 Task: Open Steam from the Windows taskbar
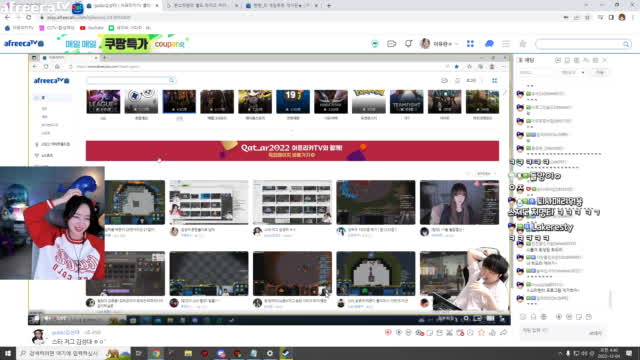(x=286, y=353)
